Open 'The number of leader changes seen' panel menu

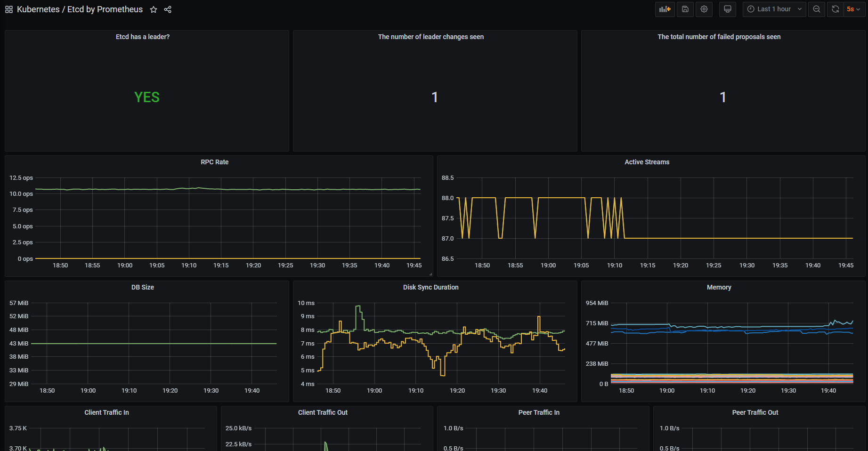(431, 37)
